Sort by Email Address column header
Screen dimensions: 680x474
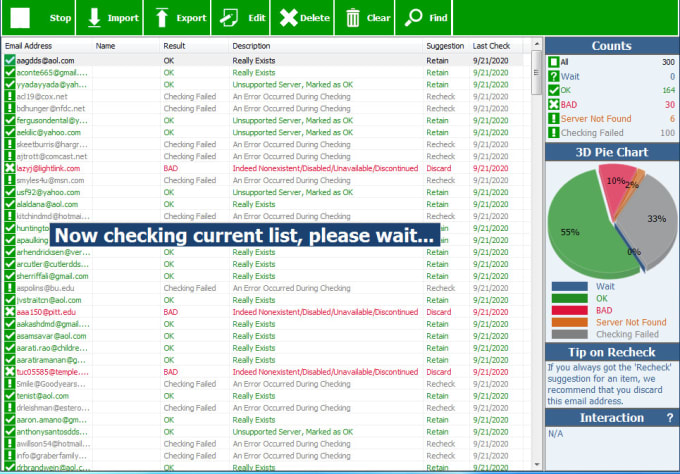[28, 46]
